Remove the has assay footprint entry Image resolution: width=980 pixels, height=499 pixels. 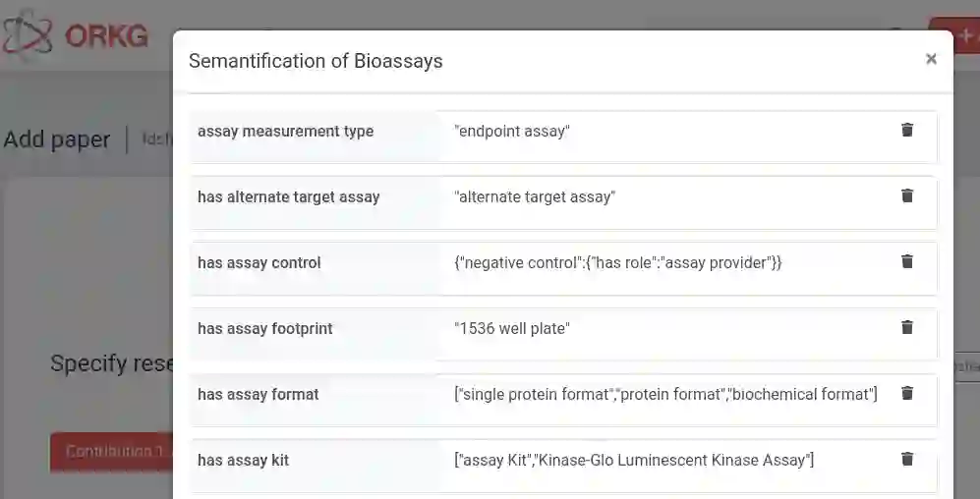click(x=907, y=327)
